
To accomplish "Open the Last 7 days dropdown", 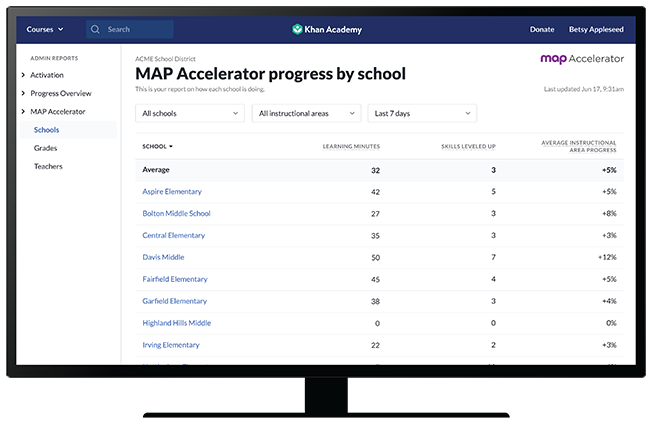I will pos(422,113).
